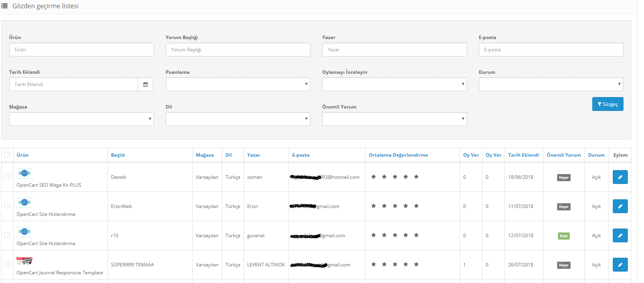Open the Puanlama dropdown

point(238,84)
